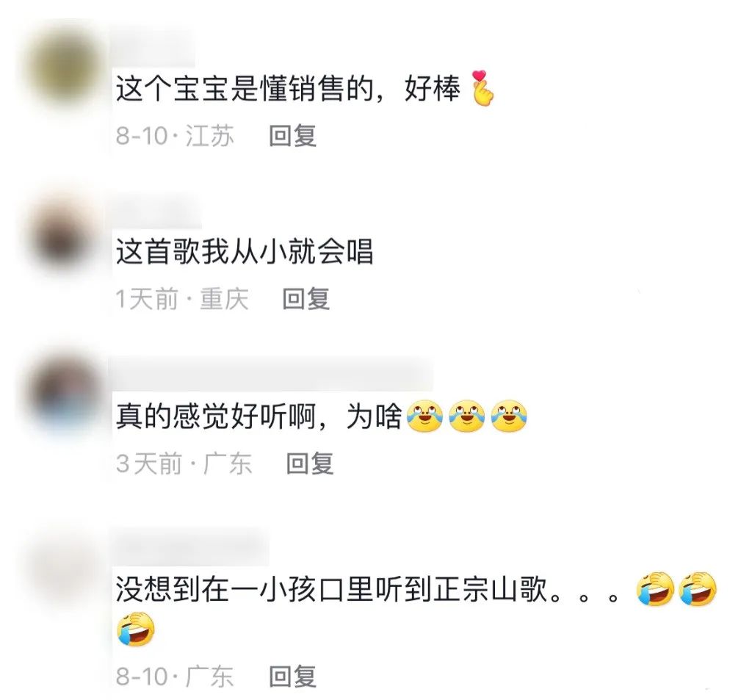The width and height of the screenshot is (752, 700).
Task: Open the blurred username above 没想到在一小孩口里
Action: (x=190, y=546)
